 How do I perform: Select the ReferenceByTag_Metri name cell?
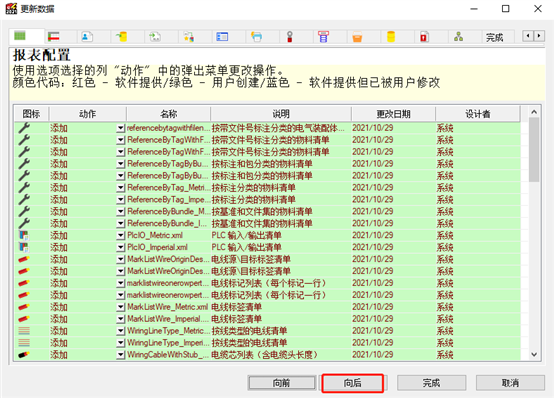tap(168, 188)
